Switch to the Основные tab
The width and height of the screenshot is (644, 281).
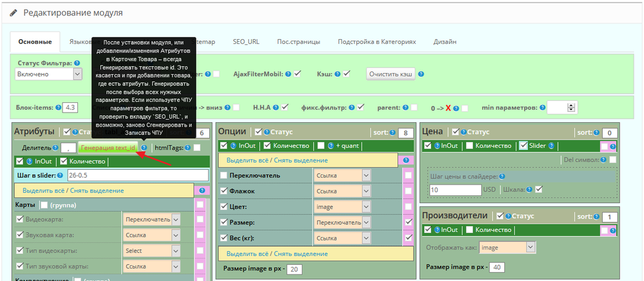35,42
